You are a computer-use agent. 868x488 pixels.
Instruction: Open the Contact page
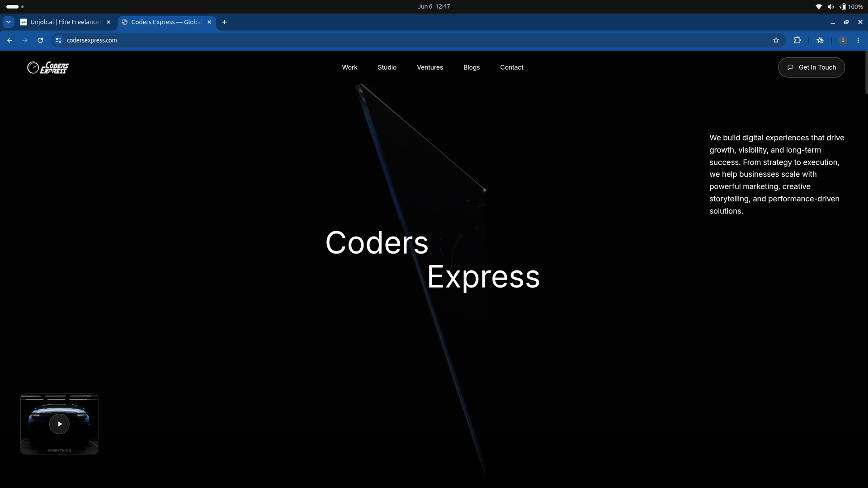click(x=512, y=67)
